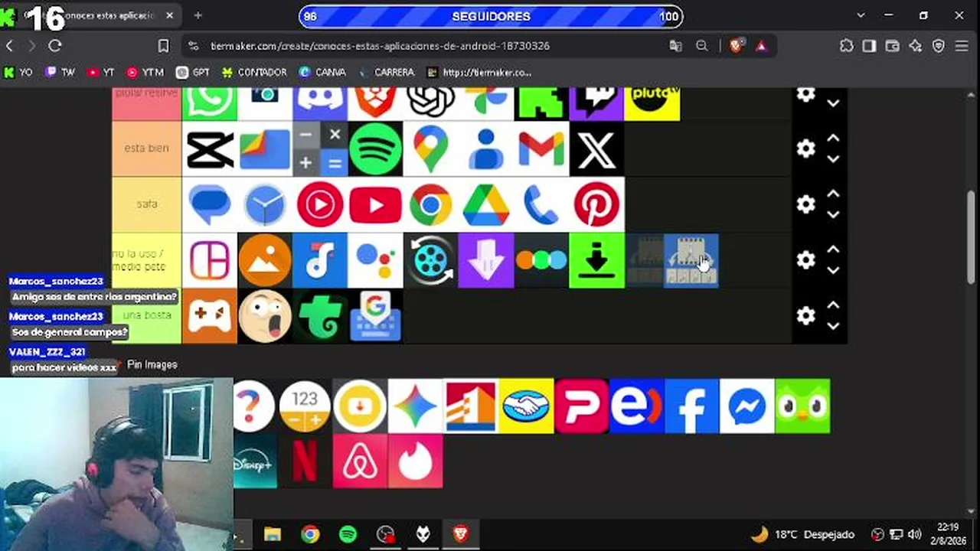Move the safa tier up
The height and width of the screenshot is (551, 980).
tap(833, 194)
